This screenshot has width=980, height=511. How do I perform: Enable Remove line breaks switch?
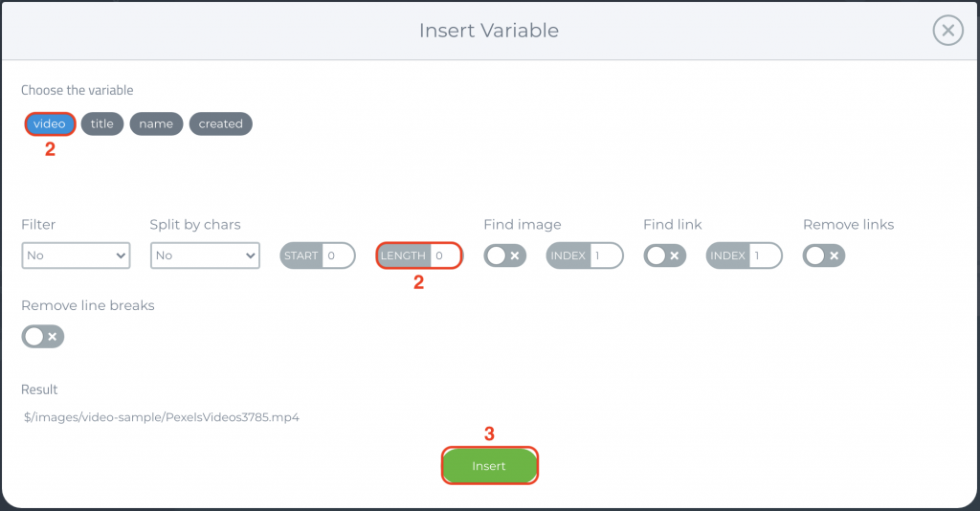click(x=42, y=337)
